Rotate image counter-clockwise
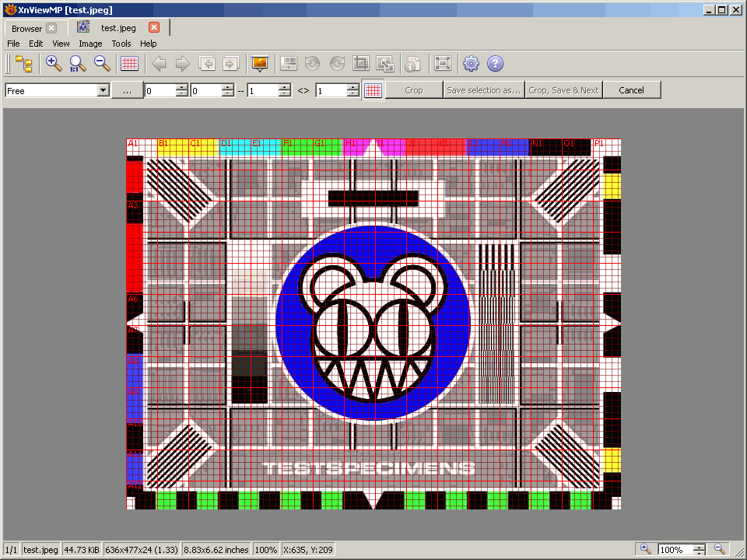The width and height of the screenshot is (747, 560). [x=313, y=63]
